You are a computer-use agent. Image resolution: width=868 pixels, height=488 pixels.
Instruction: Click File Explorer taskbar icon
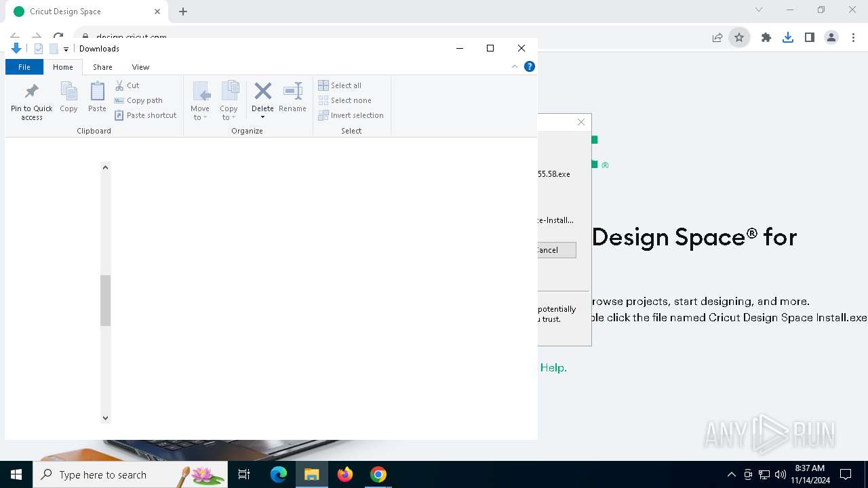click(x=311, y=474)
